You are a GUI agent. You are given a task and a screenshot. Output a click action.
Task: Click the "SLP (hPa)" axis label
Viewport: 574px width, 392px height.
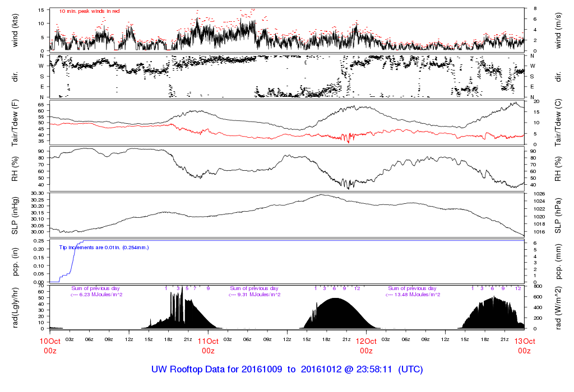pyautogui.click(x=559, y=214)
